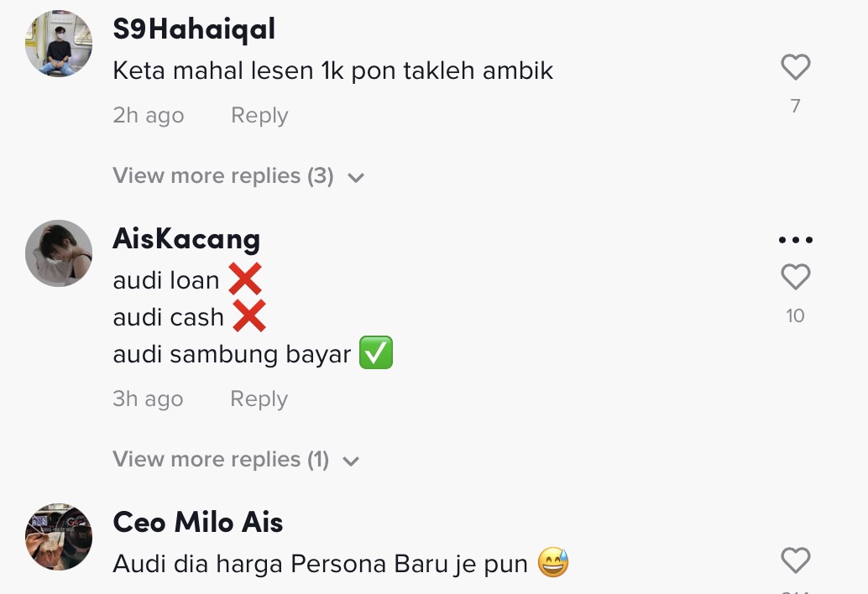Image resolution: width=868 pixels, height=594 pixels.
Task: Click the 10 likes count
Action: (x=796, y=315)
